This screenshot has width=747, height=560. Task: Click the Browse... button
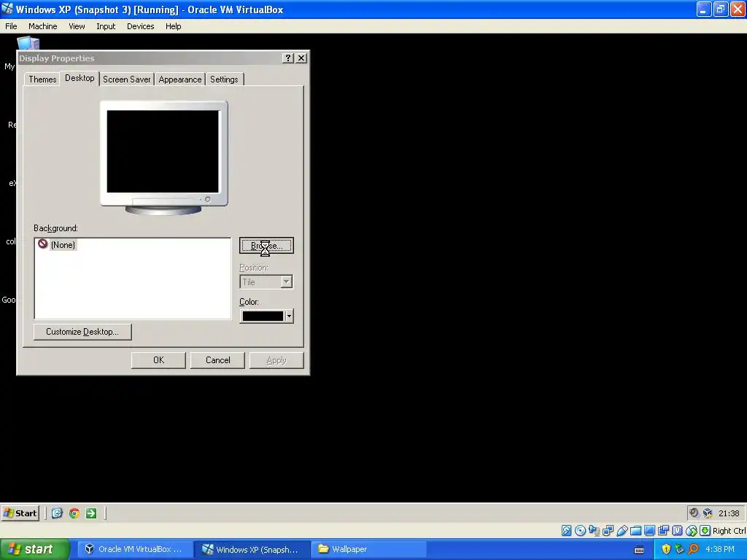[x=266, y=246]
